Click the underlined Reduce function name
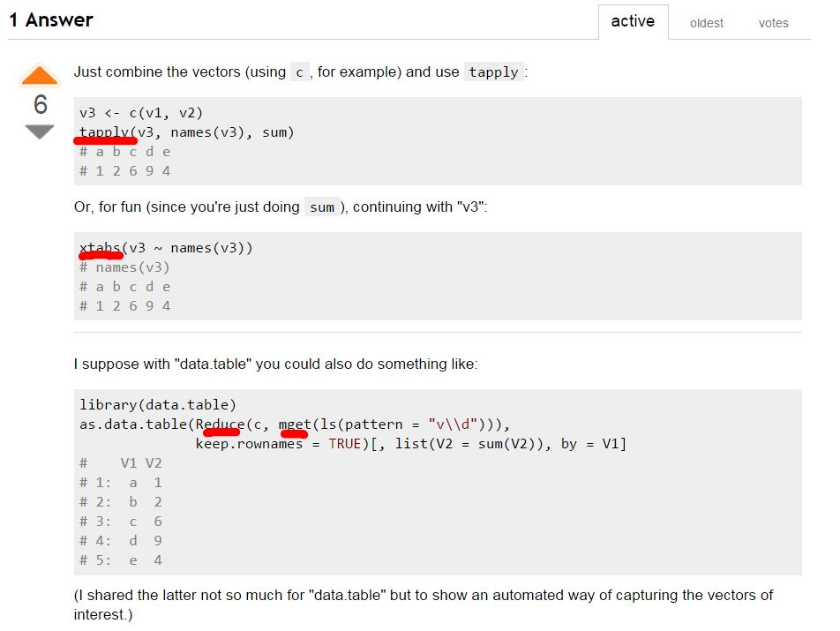840x631 pixels. [x=220, y=424]
